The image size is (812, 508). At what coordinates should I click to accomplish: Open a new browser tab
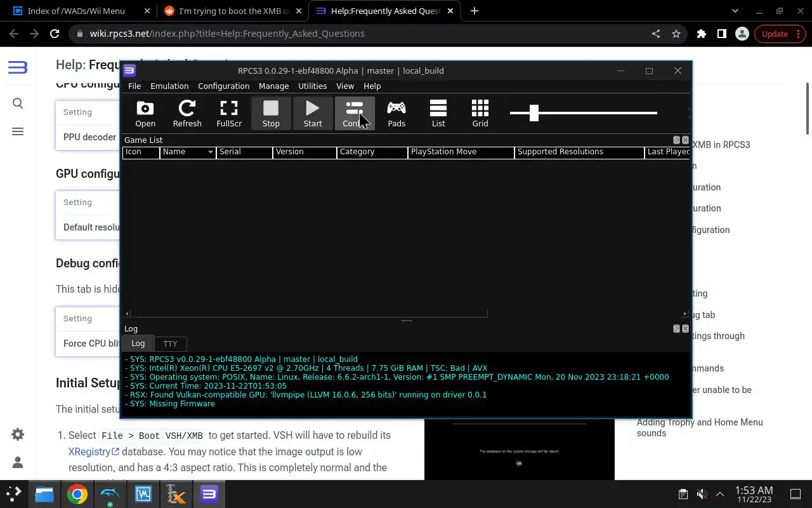point(474,11)
